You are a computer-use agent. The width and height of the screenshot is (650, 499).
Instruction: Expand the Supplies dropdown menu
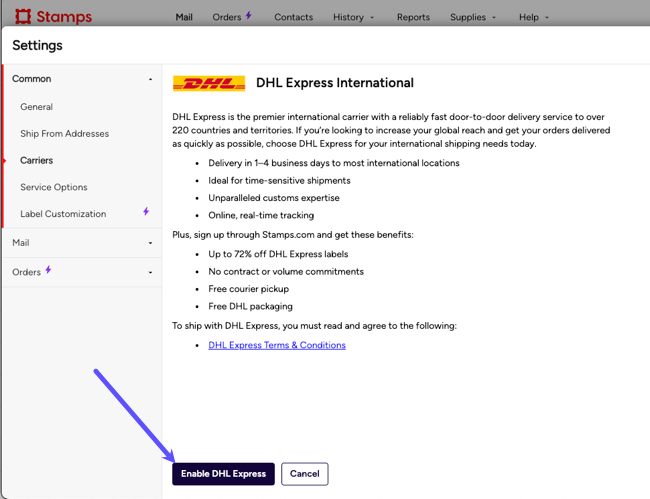tap(473, 17)
